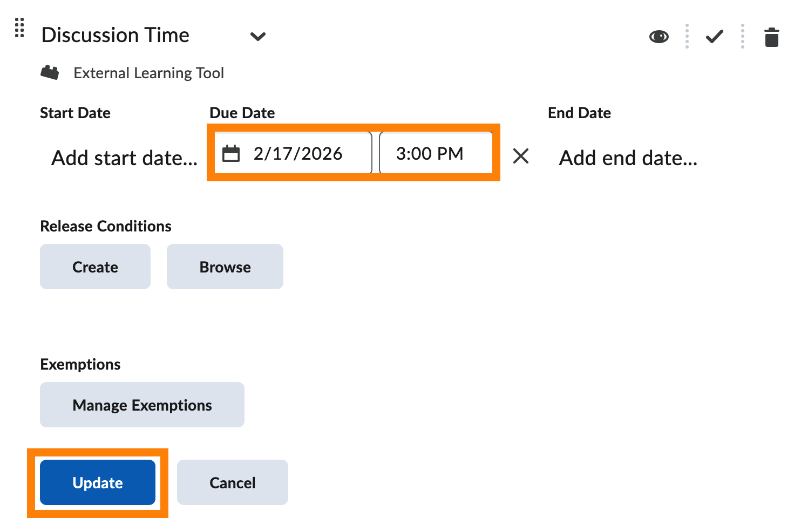Open Manage Exemptions

click(x=142, y=405)
